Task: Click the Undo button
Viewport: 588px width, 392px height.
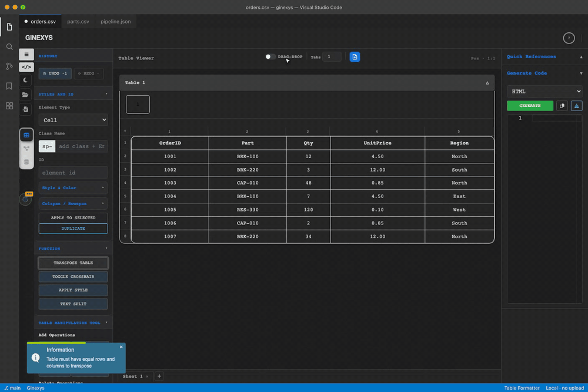Action: click(x=55, y=73)
